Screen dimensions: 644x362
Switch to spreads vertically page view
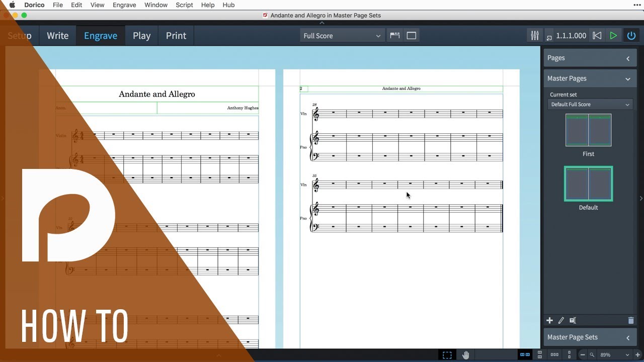(x=539, y=354)
